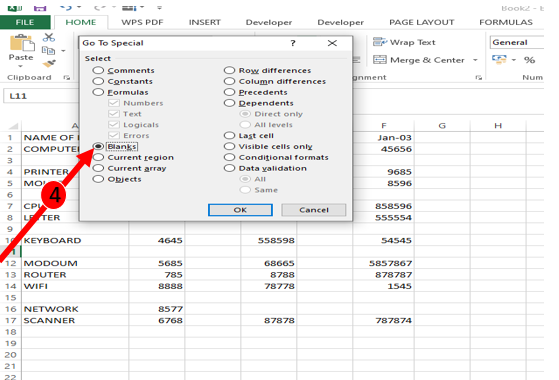Viewport: 559px width, 380px height.
Task: Click the cell containing 5857867
Action: [383, 263]
